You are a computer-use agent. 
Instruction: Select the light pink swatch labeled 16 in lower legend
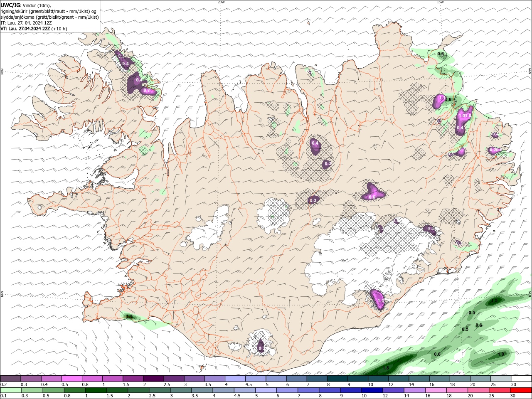click(x=436, y=390)
